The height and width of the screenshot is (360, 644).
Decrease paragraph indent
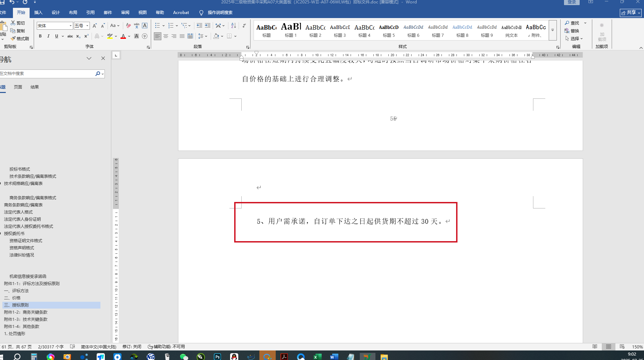point(199,26)
